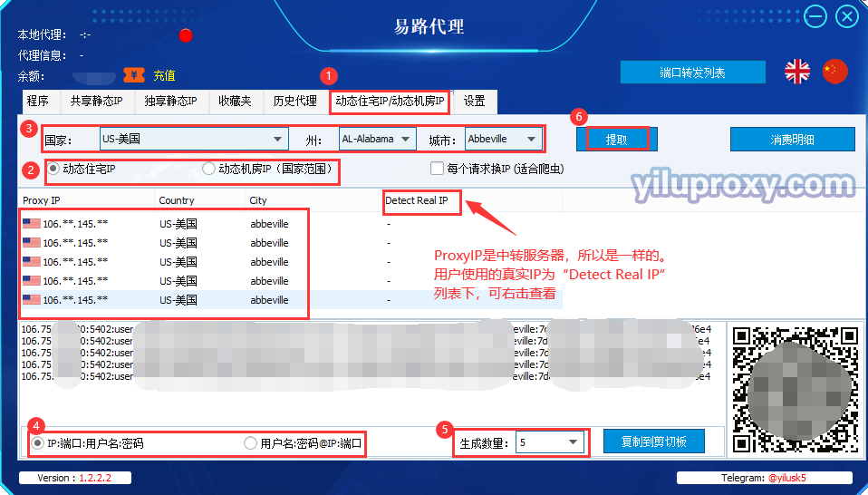Switch language to Chinese via China flag
Screen dimensions: 868x495
(834, 72)
